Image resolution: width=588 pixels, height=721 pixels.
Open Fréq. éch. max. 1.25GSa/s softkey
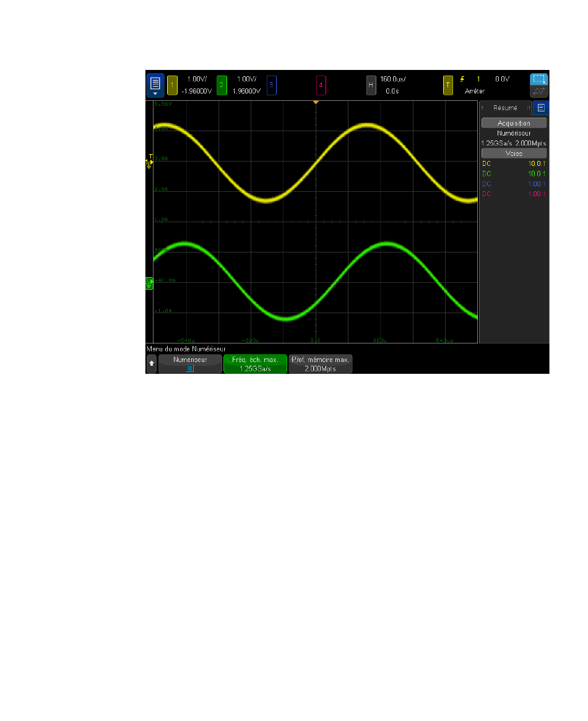point(255,364)
